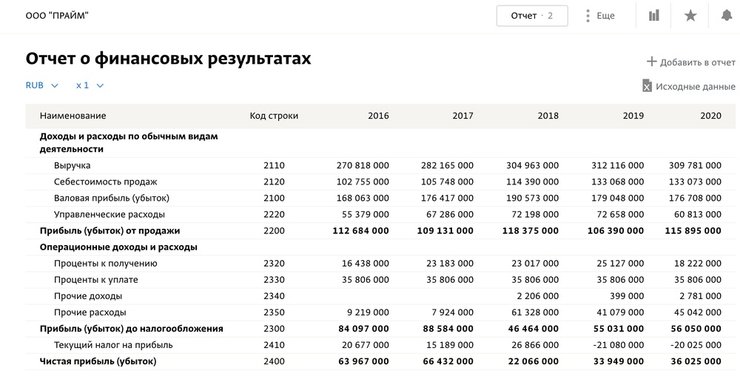This screenshot has height=383, width=740.
Task: Click the 2018 column header
Action: tap(548, 116)
